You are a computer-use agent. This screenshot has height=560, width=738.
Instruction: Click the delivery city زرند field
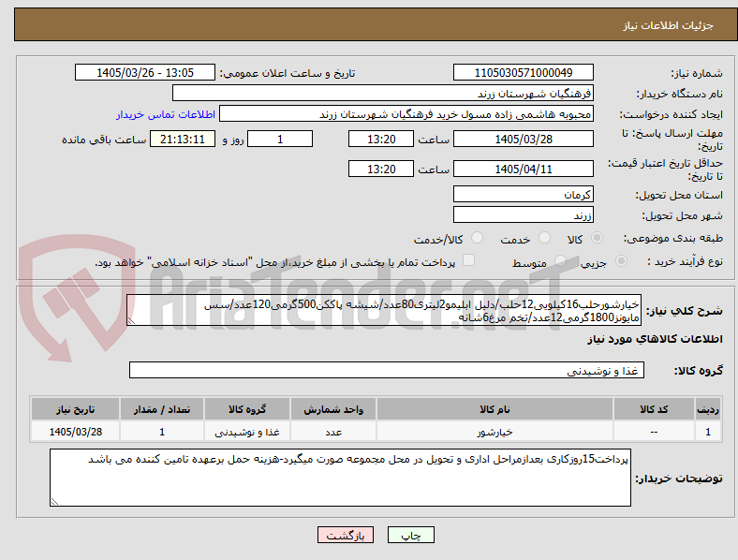(524, 215)
